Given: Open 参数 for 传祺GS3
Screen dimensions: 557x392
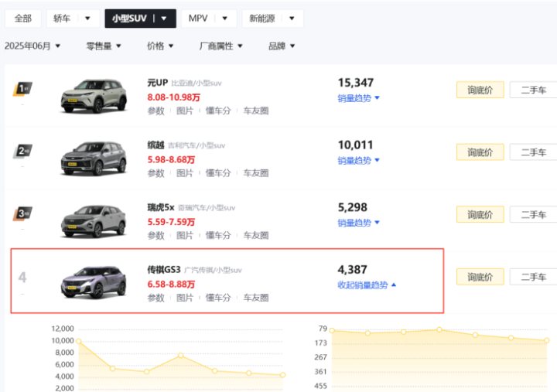Looking at the screenshot, I should pos(156,298).
